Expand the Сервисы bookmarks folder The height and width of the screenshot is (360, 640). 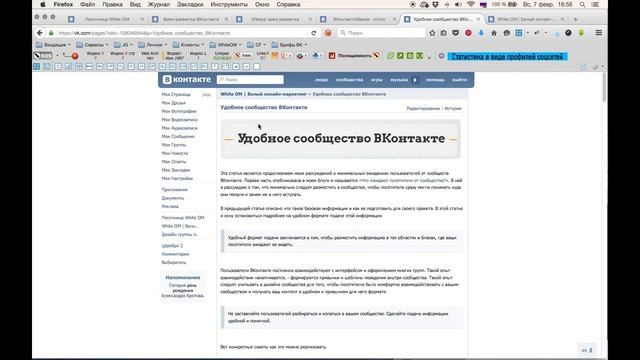click(93, 45)
